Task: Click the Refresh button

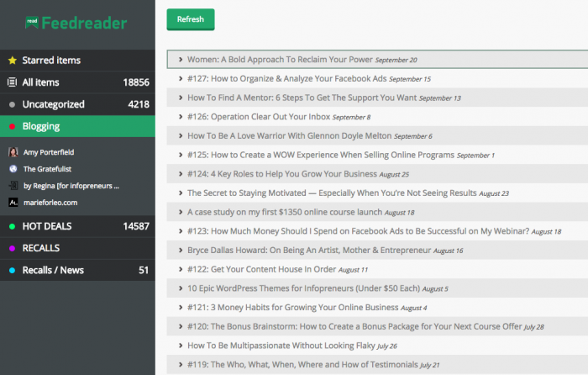Action: [x=191, y=19]
